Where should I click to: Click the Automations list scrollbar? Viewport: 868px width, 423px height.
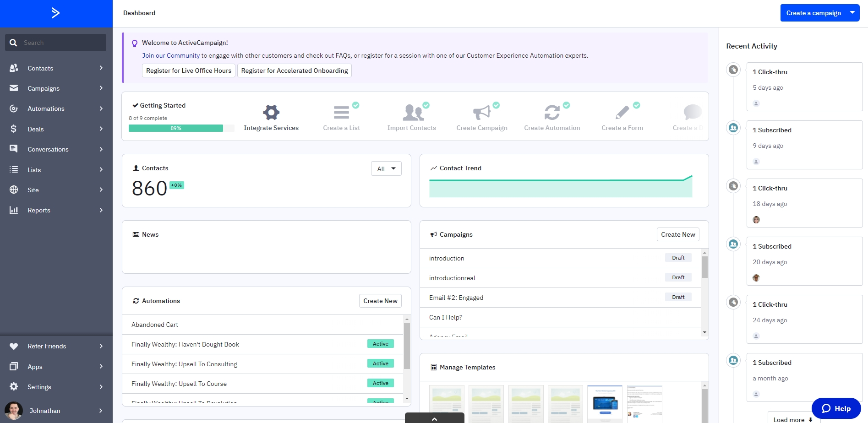[407, 346]
